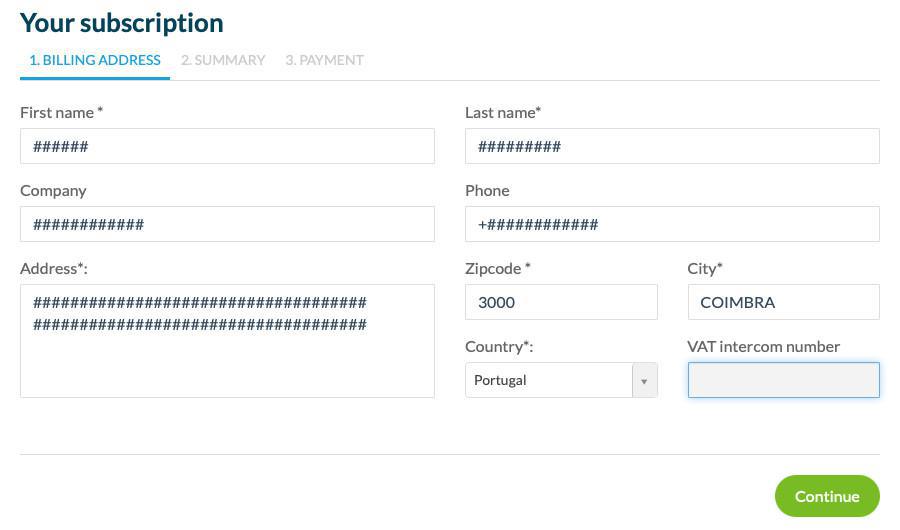Click the empty VAT intercom number field
This screenshot has width=900, height=530.
(783, 380)
